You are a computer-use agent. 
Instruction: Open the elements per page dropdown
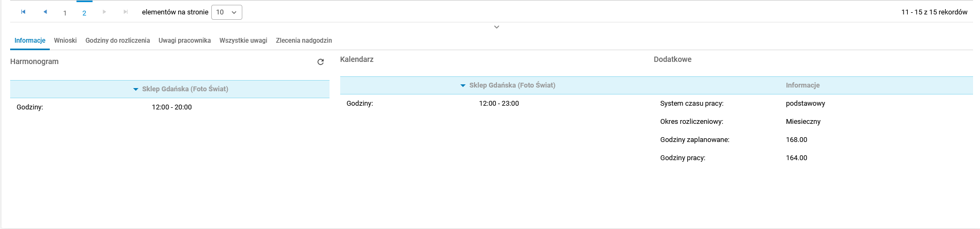227,12
